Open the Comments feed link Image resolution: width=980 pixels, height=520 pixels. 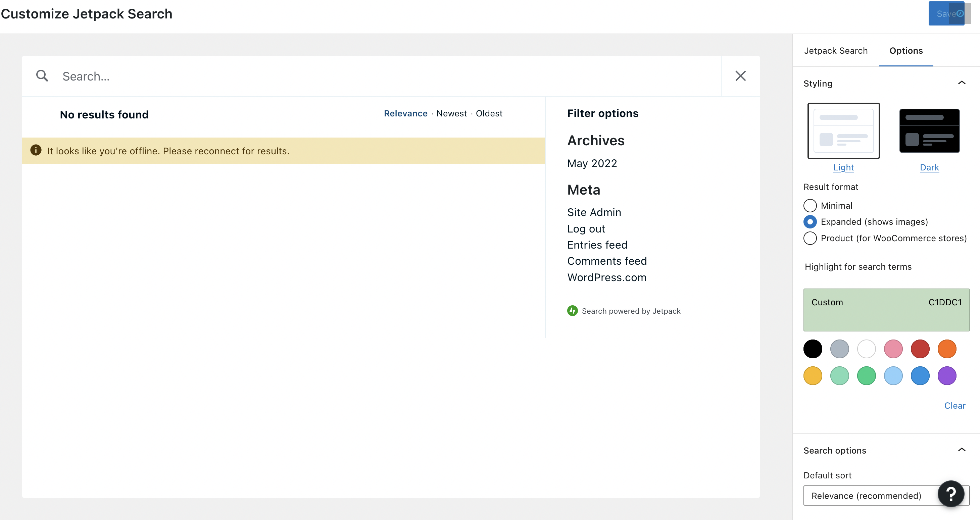coord(607,261)
